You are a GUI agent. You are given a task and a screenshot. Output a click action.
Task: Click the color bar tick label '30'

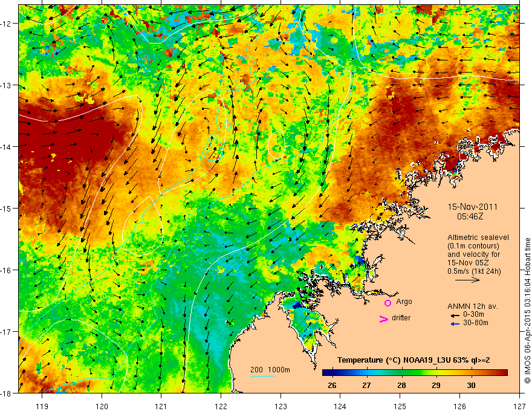point(471,385)
